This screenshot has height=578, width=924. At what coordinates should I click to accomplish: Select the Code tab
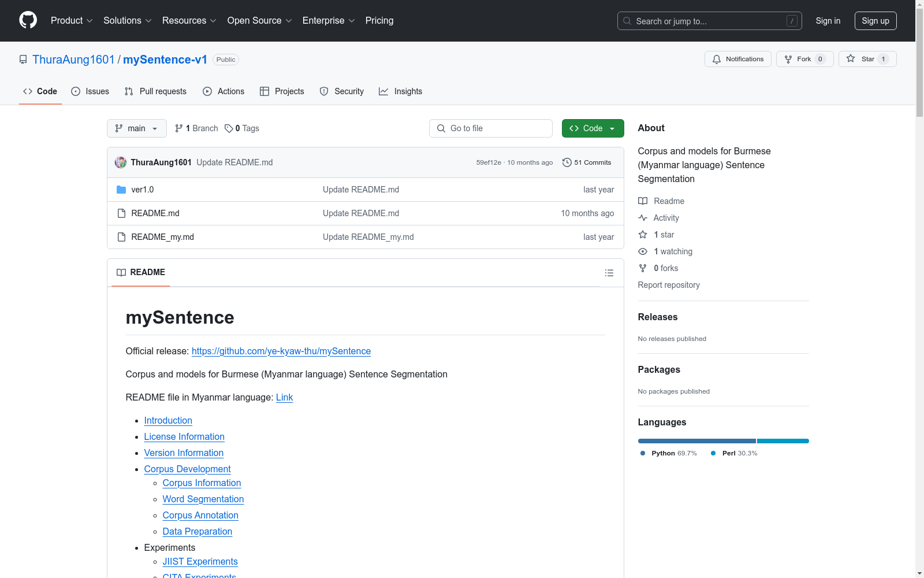(40, 91)
